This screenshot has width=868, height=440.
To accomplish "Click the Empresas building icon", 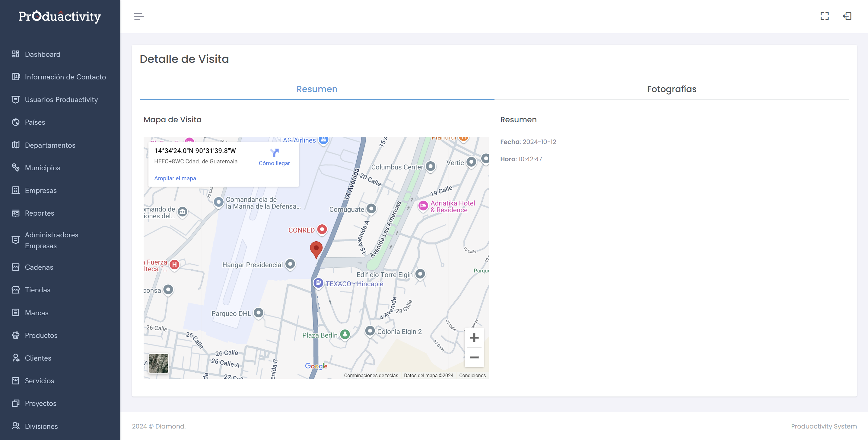I will (15, 190).
